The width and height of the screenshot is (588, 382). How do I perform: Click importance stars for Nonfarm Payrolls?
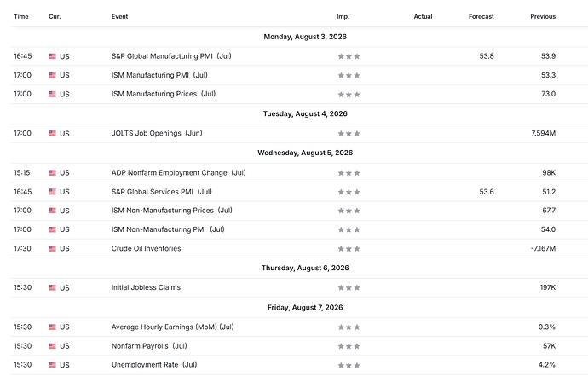[349, 346]
